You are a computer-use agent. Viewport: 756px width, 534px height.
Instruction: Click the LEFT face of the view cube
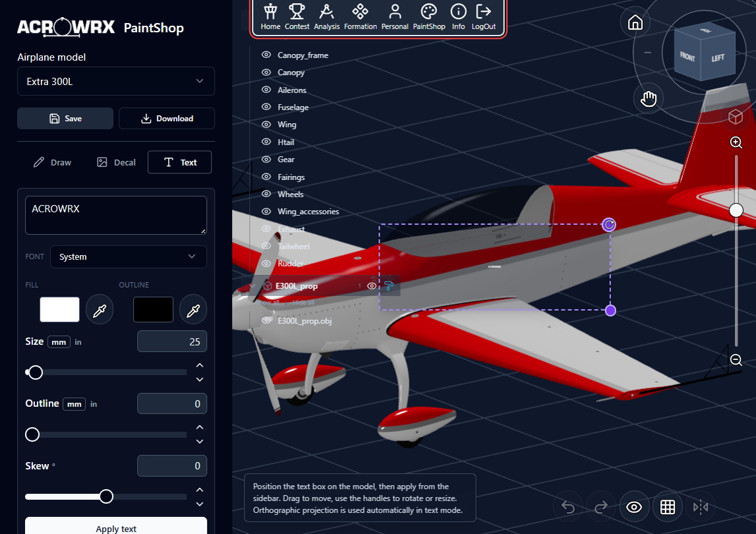tap(717, 58)
